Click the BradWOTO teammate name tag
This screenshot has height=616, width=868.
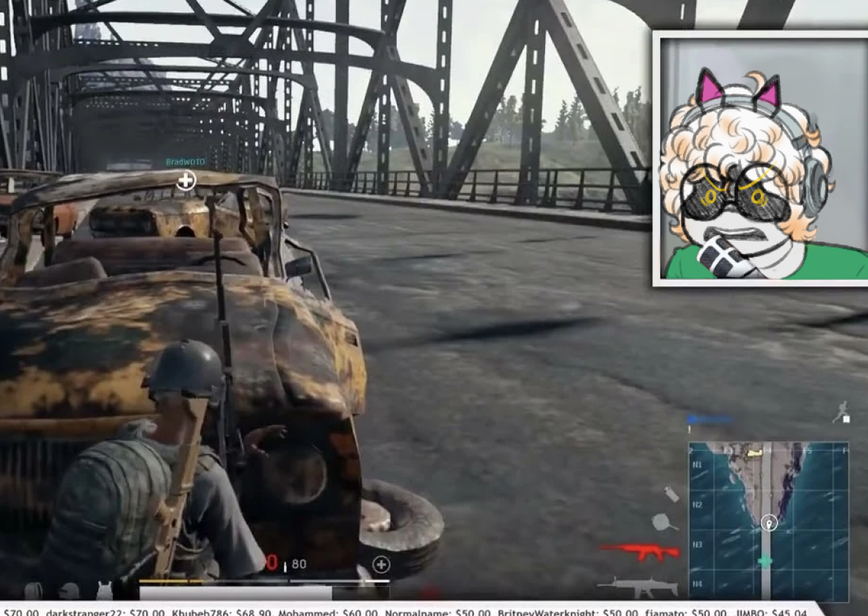pos(186,162)
